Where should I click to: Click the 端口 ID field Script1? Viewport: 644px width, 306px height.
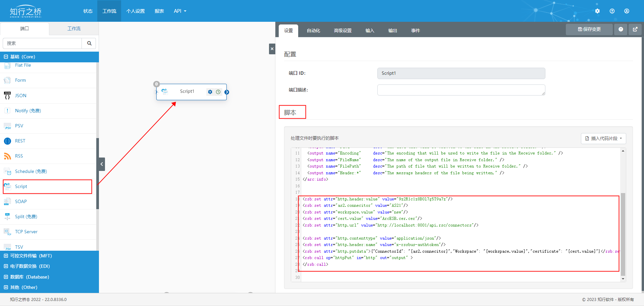tap(461, 73)
